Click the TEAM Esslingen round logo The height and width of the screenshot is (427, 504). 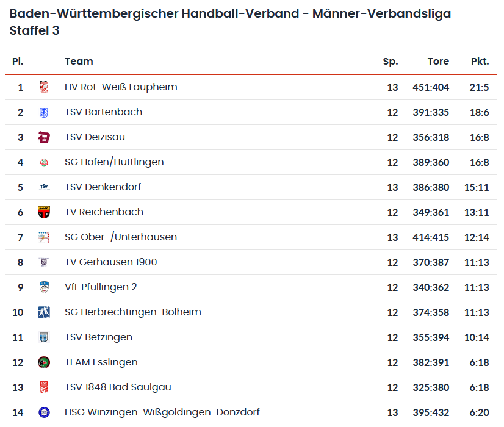(x=43, y=362)
